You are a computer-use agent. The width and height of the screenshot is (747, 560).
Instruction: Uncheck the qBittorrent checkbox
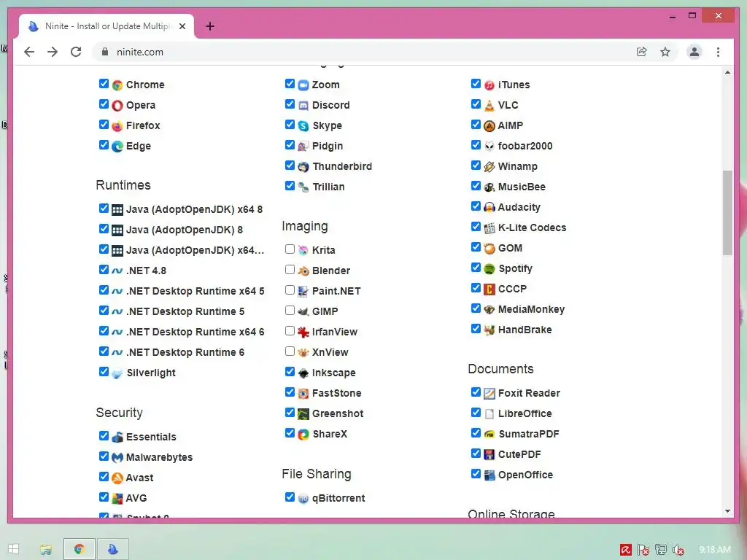pyautogui.click(x=290, y=497)
